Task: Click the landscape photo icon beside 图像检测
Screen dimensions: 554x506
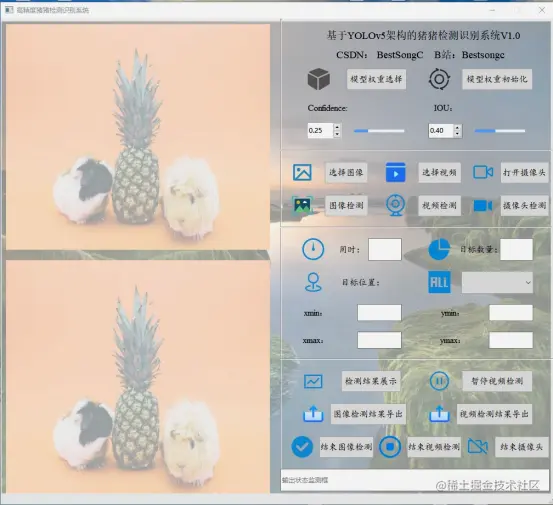Action: coord(302,205)
